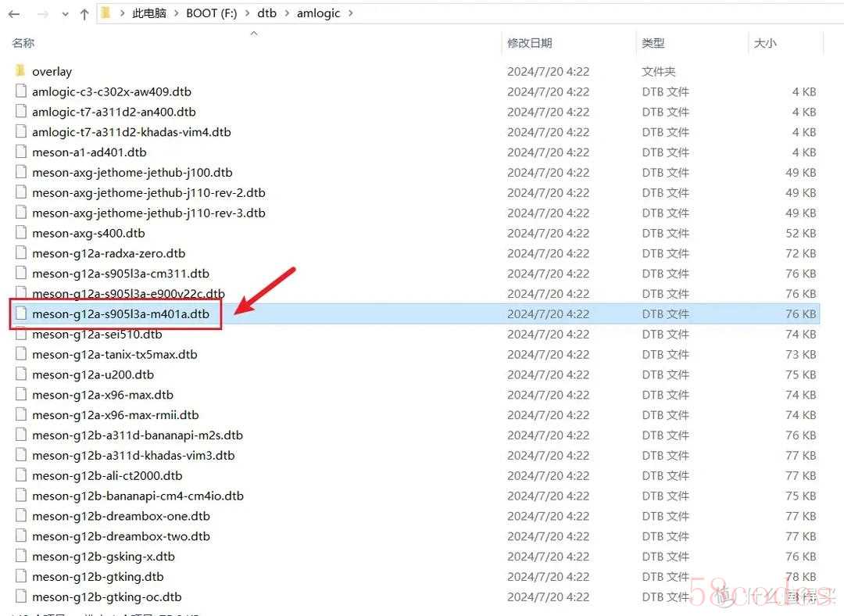The width and height of the screenshot is (844, 616).
Task: Click file icon of amlogic-c3-c302x-aw409.dtb
Action: (20, 91)
